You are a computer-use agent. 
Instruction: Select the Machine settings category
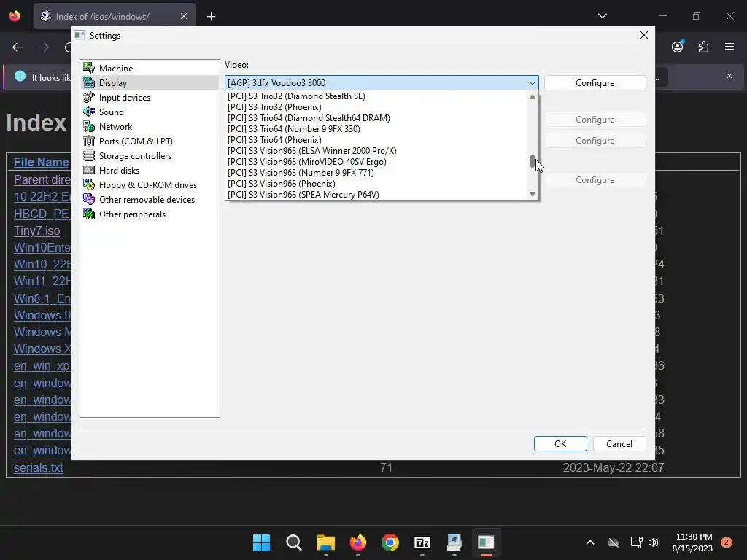coord(150,68)
